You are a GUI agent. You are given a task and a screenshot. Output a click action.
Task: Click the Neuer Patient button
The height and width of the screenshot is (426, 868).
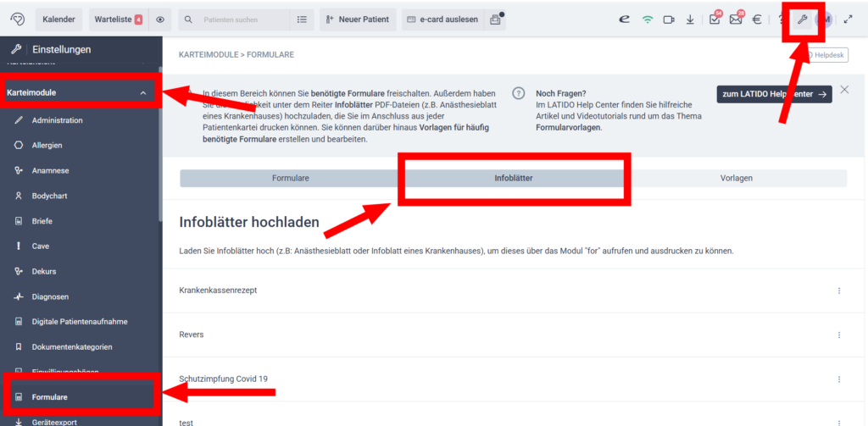point(356,19)
